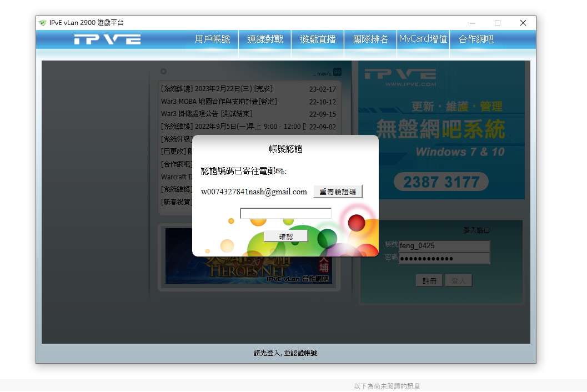587x392 pixels.
Task: Open the 用戶帳號 menu tab
Action: pyautogui.click(x=212, y=39)
